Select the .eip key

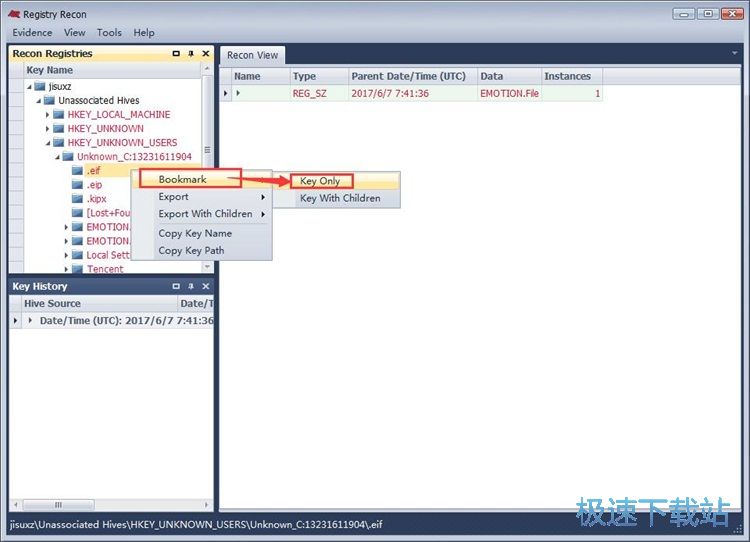coord(94,185)
